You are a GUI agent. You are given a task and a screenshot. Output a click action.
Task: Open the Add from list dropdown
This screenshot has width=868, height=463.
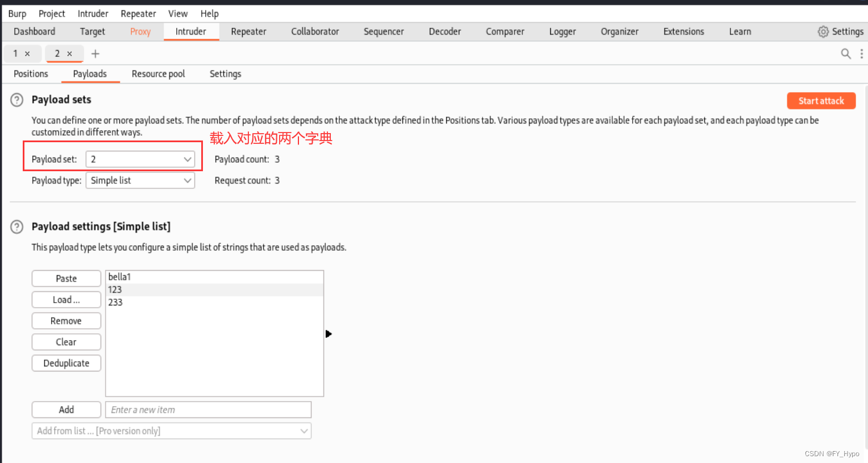(x=171, y=431)
